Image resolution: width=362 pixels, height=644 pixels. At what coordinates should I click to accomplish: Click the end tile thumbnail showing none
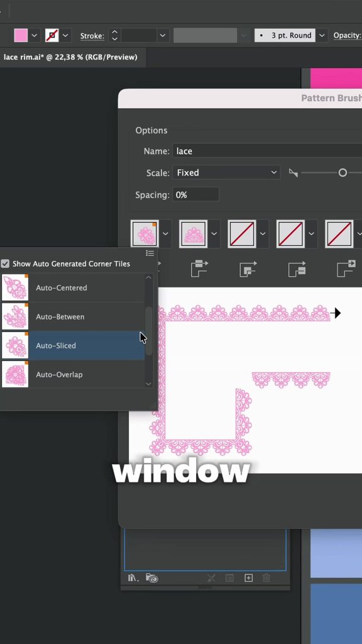coord(339,234)
